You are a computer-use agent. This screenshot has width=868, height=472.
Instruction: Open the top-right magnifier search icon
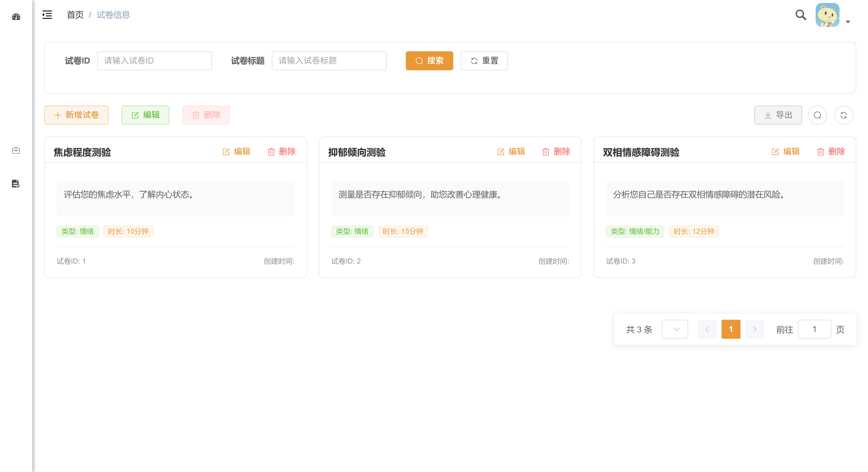(801, 15)
